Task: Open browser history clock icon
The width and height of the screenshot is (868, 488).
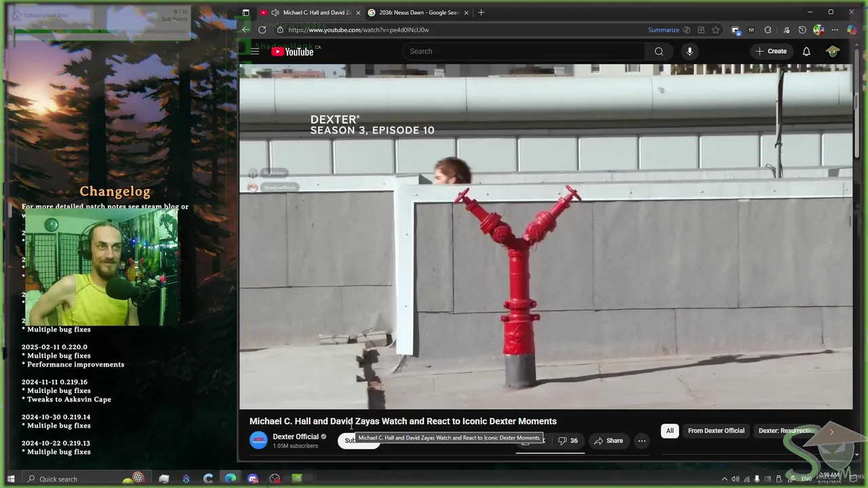Action: coord(802,30)
